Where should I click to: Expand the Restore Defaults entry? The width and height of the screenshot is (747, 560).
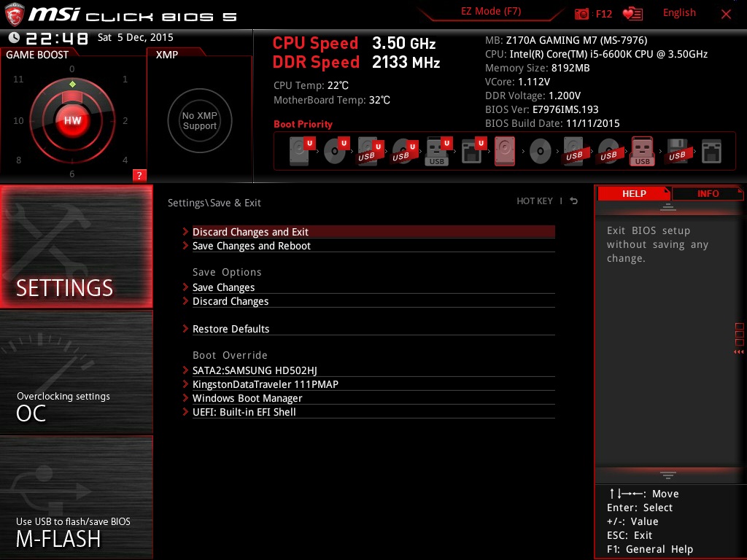pos(231,329)
